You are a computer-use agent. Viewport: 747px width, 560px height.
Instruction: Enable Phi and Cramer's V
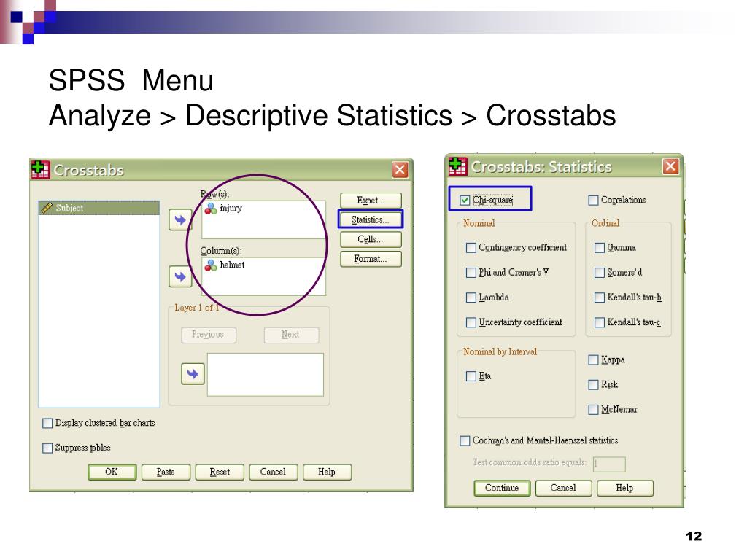471,273
